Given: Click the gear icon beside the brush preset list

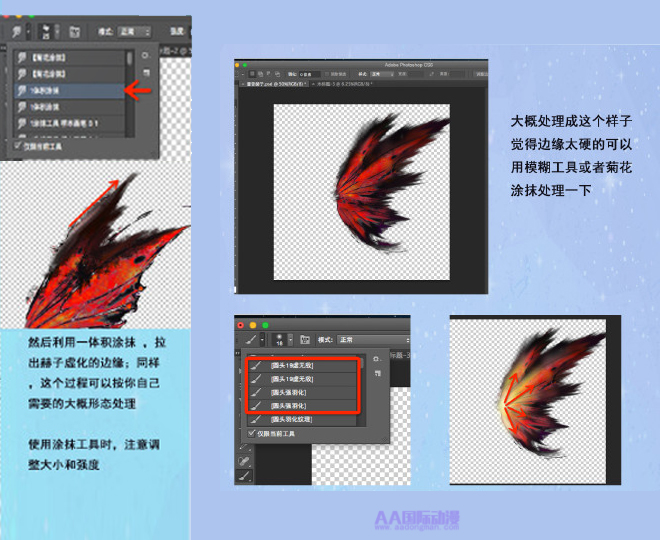Looking at the screenshot, I should point(375,358).
